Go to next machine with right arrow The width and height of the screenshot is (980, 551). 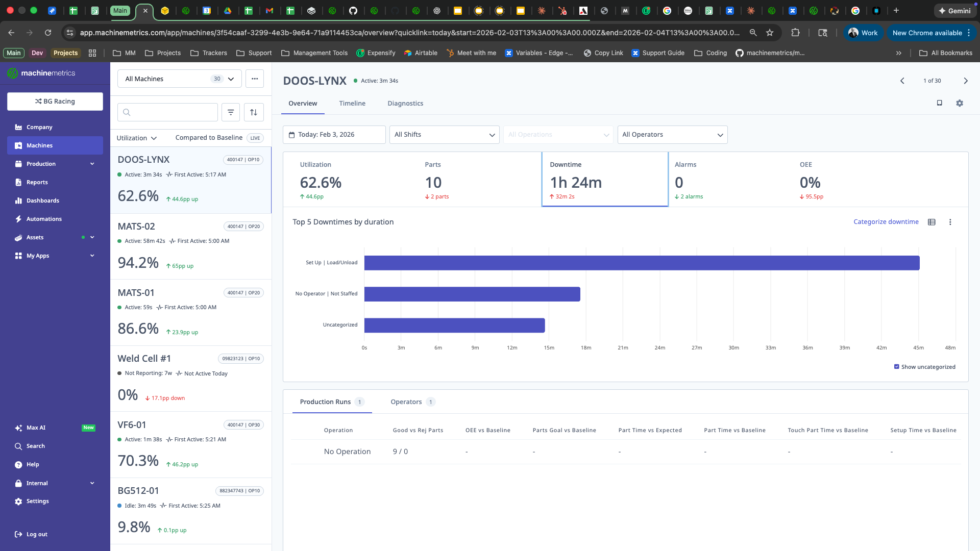click(965, 81)
